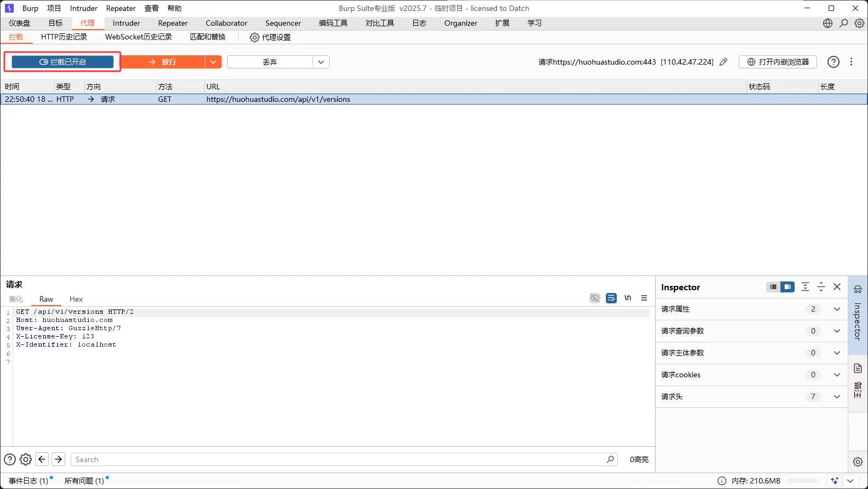This screenshot has height=489, width=868.
Task: Expand the 请求头 section in Inspector
Action: click(x=836, y=396)
